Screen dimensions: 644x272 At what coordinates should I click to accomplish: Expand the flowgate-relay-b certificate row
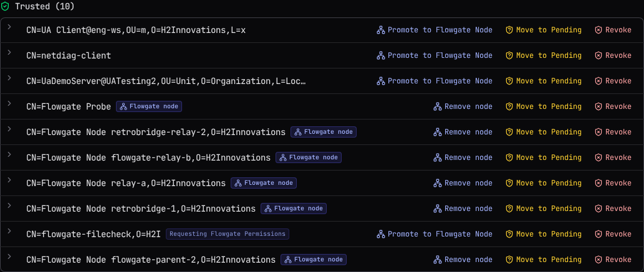point(9,154)
